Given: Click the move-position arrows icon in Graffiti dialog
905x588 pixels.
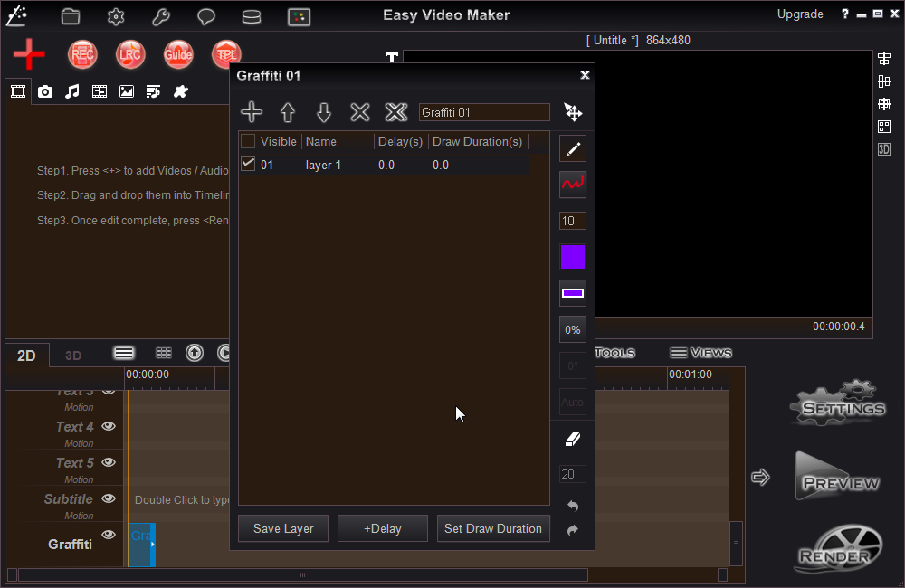Looking at the screenshot, I should (573, 112).
